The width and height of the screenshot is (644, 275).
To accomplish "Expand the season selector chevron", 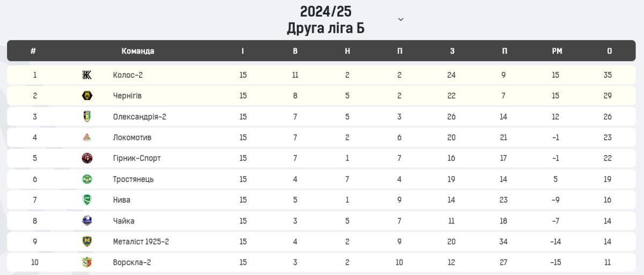I will 400,19.
